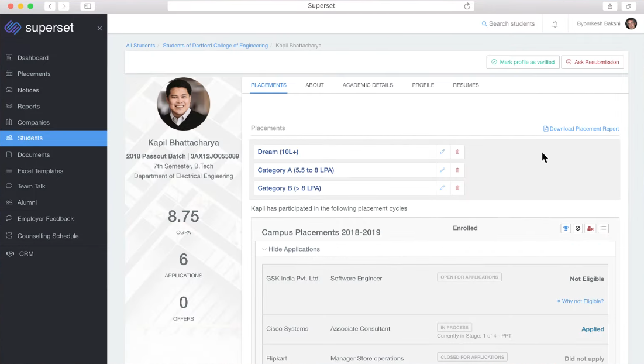Click the browser share icon
Image resolution: width=644 pixels, height=364 pixels.
click(610, 6)
